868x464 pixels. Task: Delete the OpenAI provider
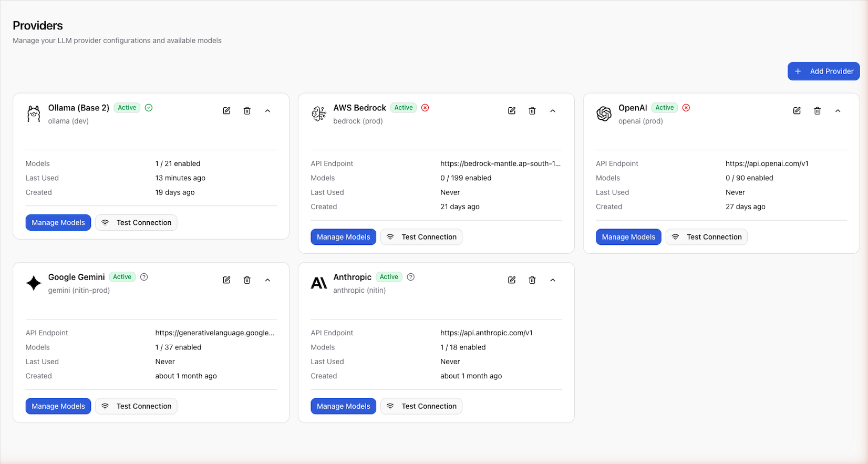pyautogui.click(x=818, y=111)
